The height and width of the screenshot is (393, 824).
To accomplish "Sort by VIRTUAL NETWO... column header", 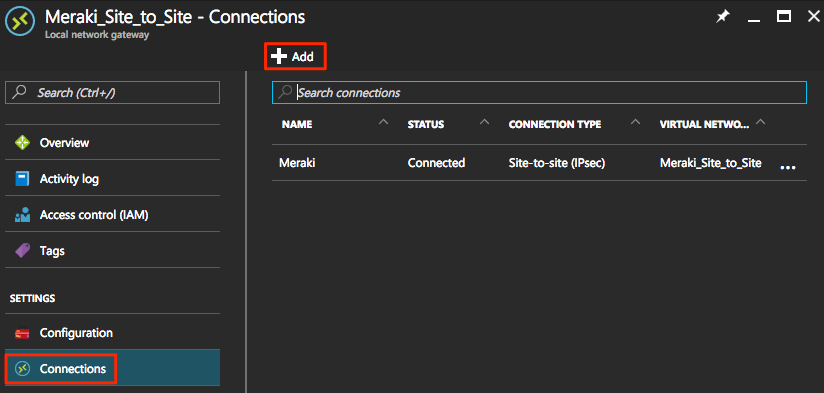I will [705, 125].
